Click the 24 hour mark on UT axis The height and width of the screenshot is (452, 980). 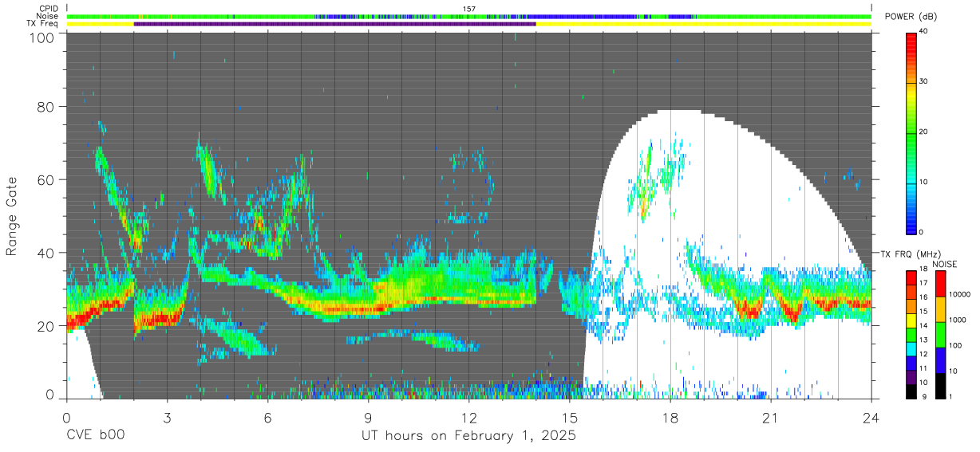pos(871,417)
